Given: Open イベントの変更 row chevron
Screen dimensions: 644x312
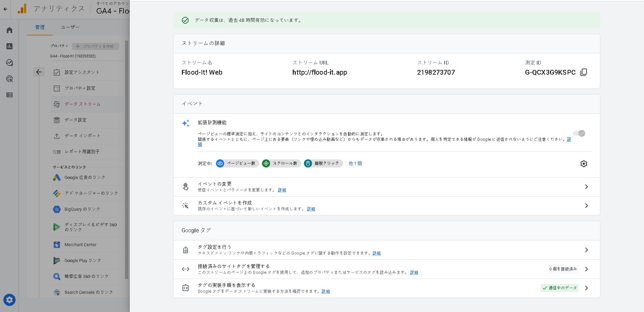Looking at the screenshot, I should point(587,187).
